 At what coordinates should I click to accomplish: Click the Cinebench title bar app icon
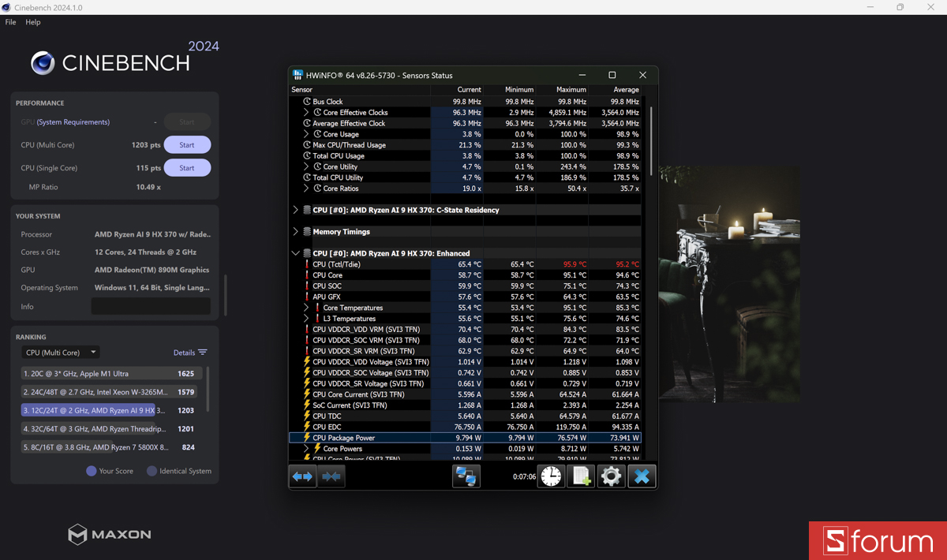tap(6, 7)
